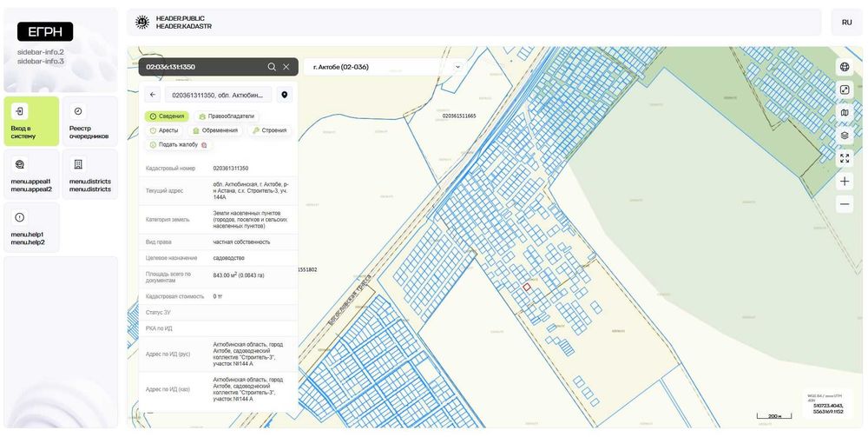Open Реестр очередников tile
The image size is (868, 437).
pos(89,122)
